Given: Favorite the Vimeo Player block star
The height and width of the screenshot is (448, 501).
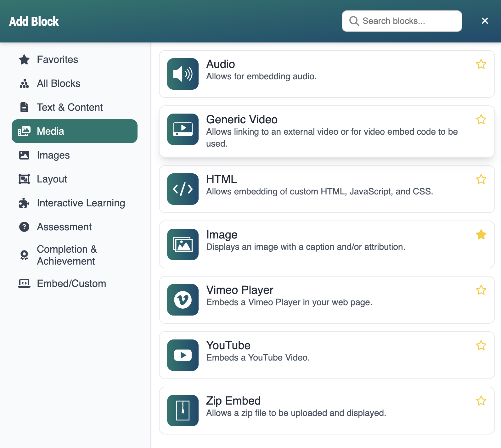Looking at the screenshot, I should (x=481, y=290).
